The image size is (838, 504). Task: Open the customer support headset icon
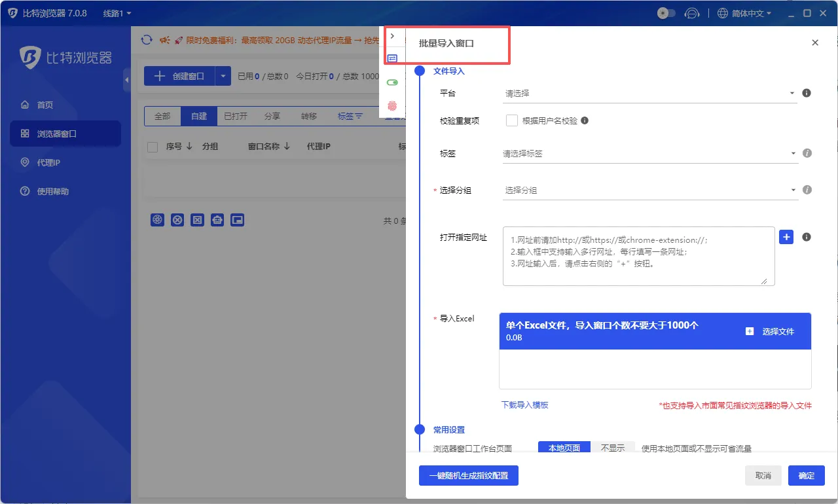click(x=693, y=13)
